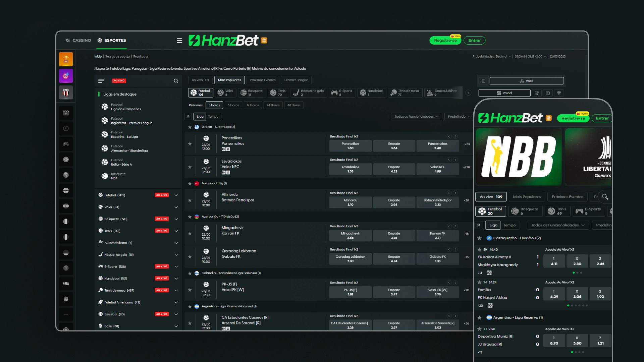Open the Predefinido dropdown on desktop

pos(459,117)
